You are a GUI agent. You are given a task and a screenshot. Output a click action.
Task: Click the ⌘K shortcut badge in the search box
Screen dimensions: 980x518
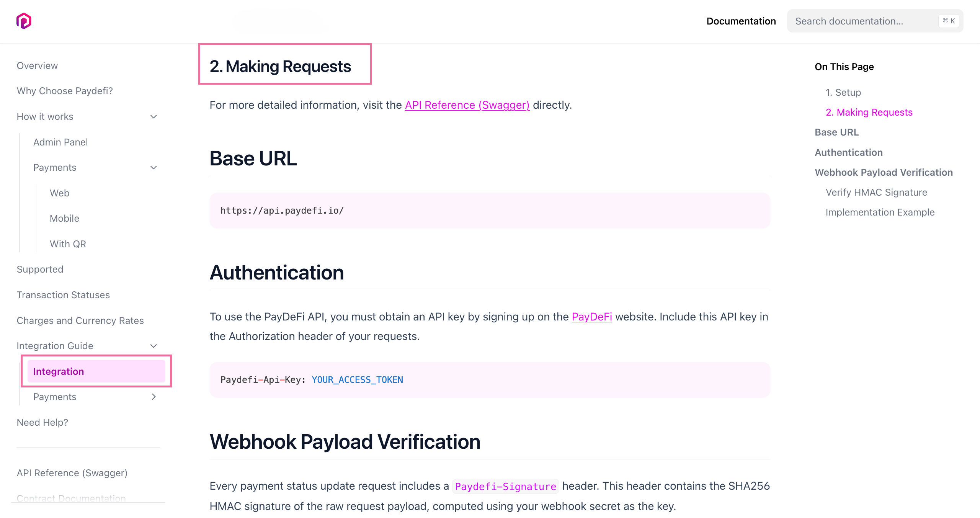pos(948,21)
